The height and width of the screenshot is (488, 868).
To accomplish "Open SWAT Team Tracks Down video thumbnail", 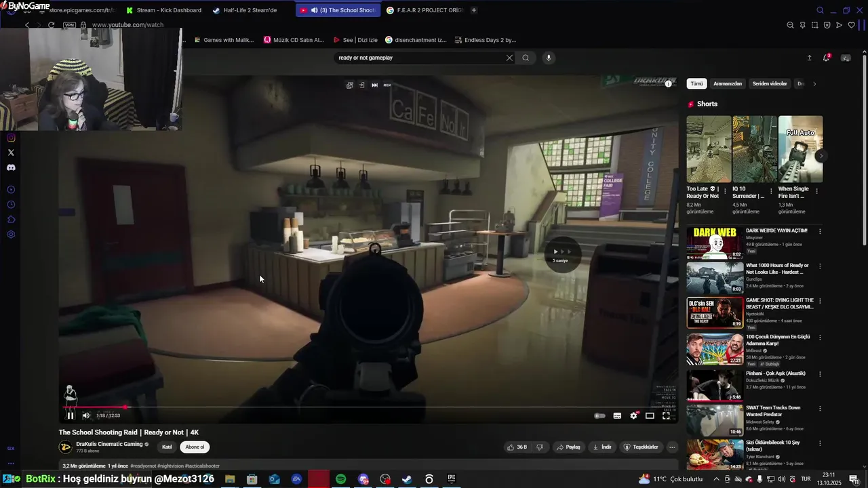I will point(715,420).
